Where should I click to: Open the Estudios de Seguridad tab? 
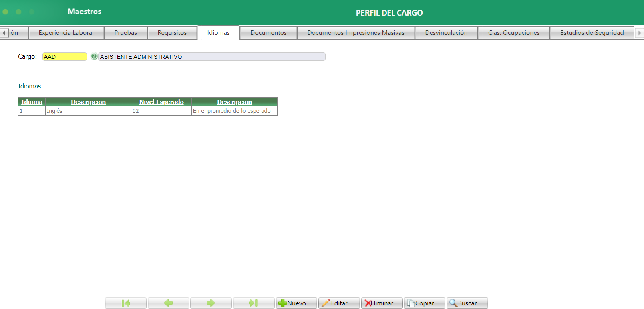coord(592,33)
